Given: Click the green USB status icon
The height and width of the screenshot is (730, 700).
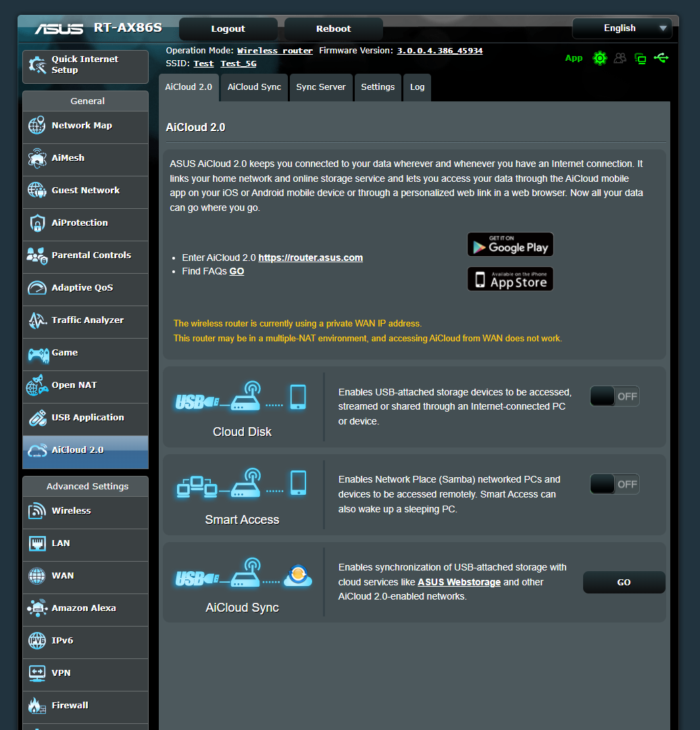Looking at the screenshot, I should point(661,57).
